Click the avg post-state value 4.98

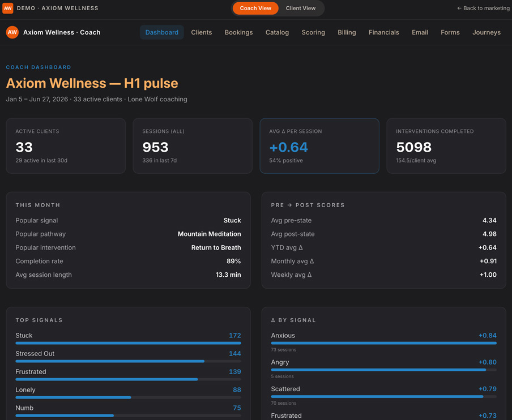tap(489, 234)
